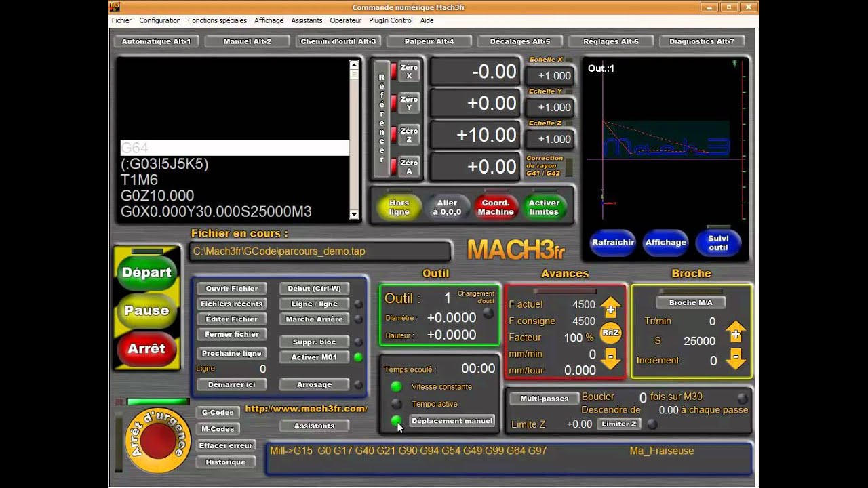Stop the program with red Arrêt button
The image size is (868, 488).
click(x=146, y=348)
